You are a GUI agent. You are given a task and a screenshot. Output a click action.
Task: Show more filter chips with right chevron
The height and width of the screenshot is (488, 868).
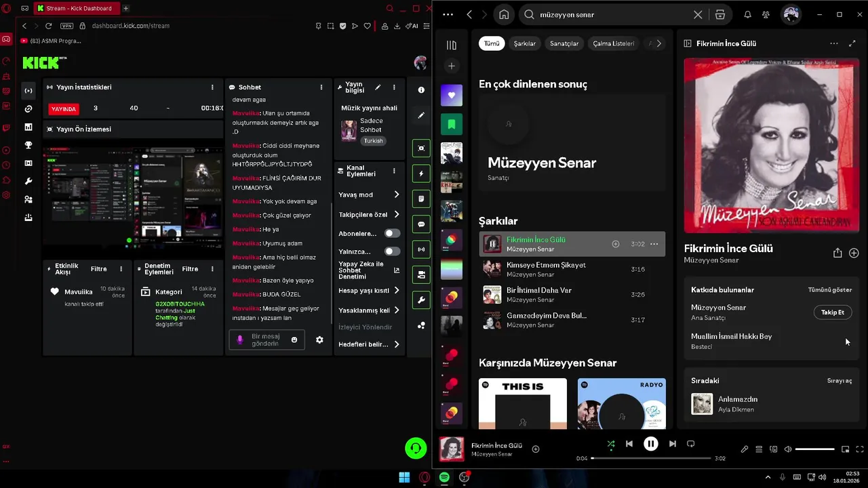pos(658,43)
